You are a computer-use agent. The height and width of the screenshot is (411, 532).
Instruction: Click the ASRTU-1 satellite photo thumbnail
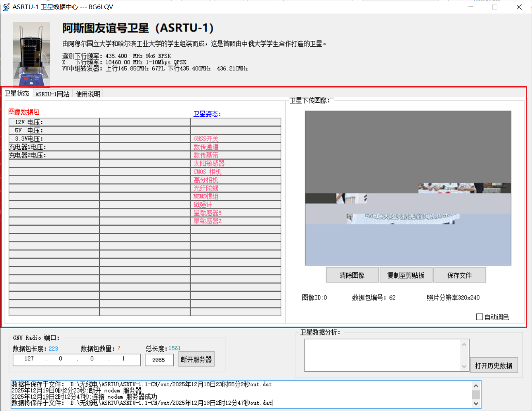point(31,54)
